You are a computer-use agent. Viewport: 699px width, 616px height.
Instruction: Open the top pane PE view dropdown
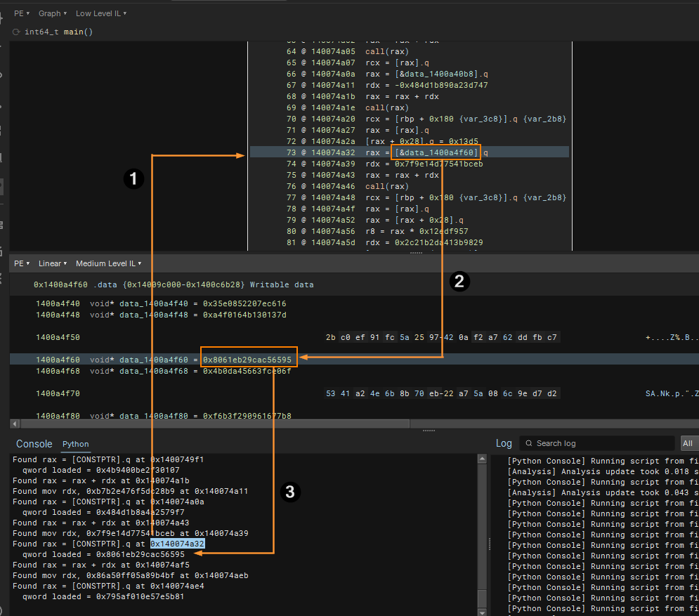point(21,13)
